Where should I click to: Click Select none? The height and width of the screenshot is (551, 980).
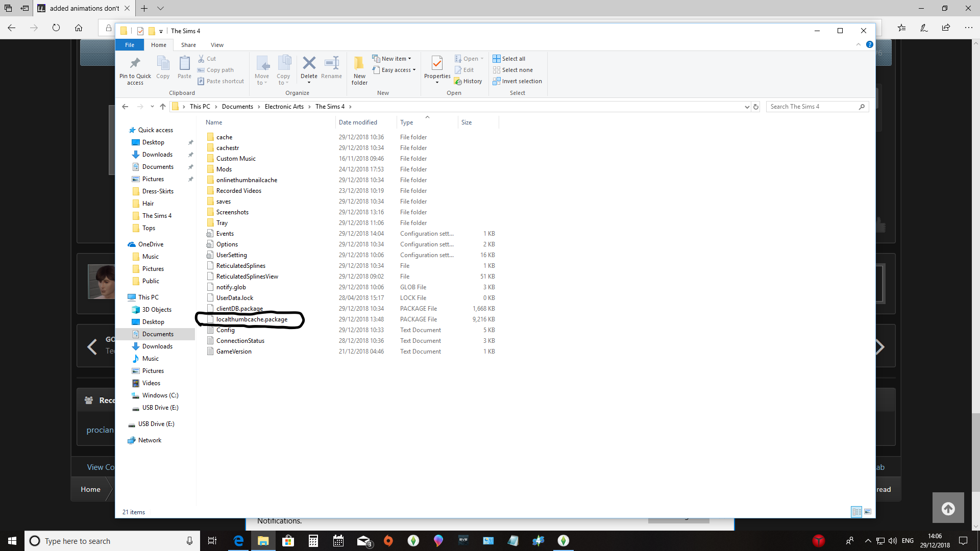(512, 70)
